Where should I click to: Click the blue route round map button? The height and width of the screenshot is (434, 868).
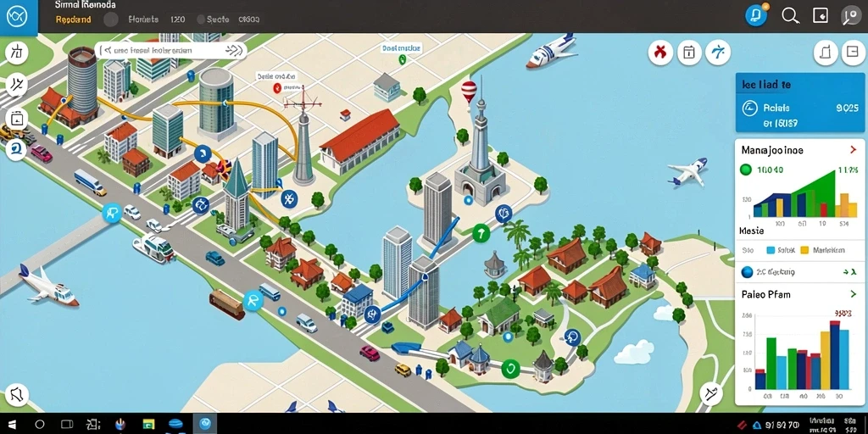(718, 53)
